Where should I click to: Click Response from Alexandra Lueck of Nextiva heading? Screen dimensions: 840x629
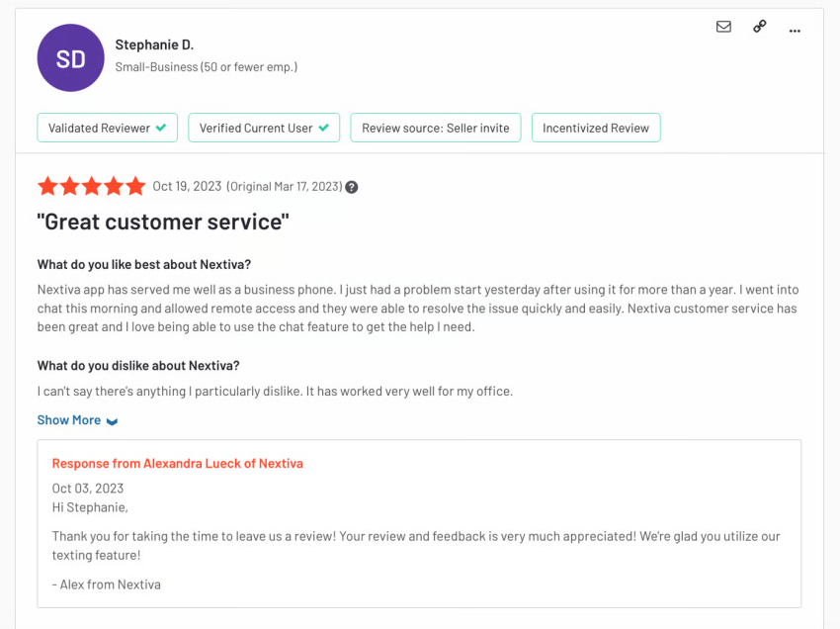tap(177, 463)
